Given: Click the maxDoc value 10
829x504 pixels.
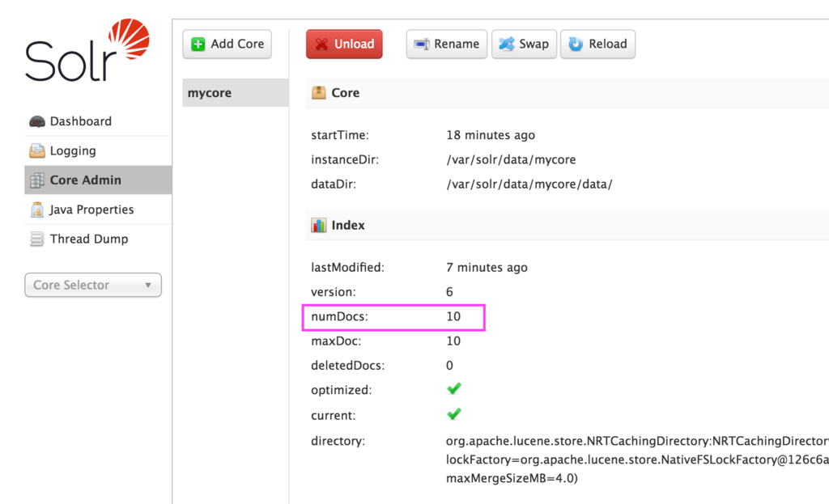Looking at the screenshot, I should click(x=453, y=341).
